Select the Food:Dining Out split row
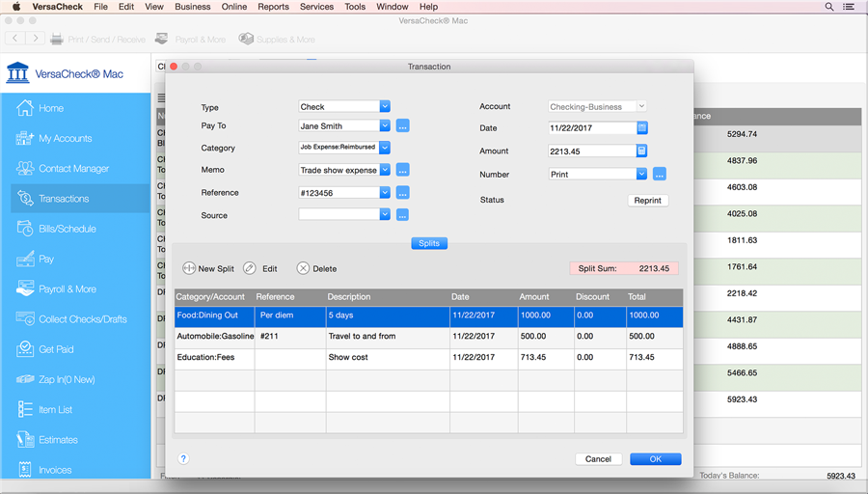 [428, 316]
